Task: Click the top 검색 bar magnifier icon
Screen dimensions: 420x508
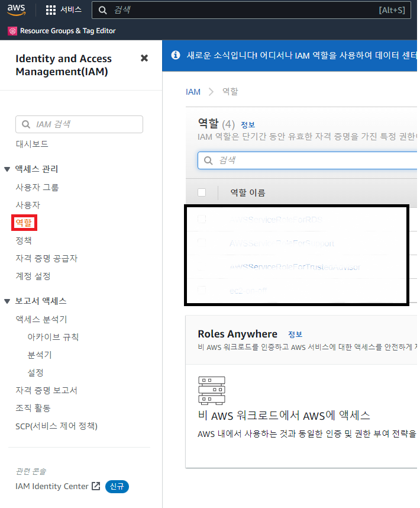Action: point(102,11)
